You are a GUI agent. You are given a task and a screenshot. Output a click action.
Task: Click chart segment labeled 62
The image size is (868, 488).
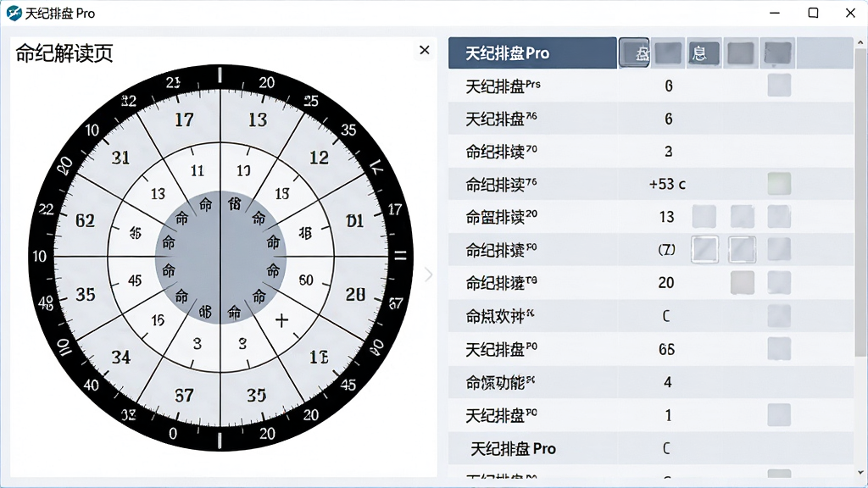(x=86, y=221)
